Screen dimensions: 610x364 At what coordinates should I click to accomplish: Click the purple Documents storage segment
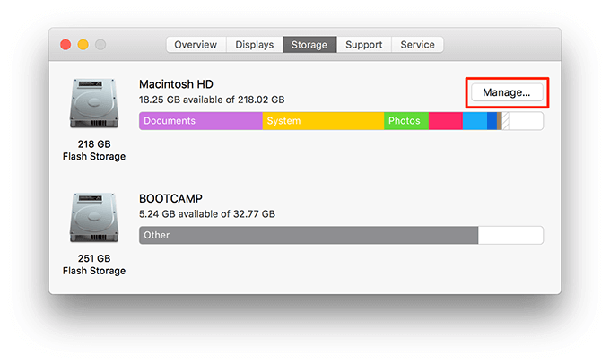point(200,121)
